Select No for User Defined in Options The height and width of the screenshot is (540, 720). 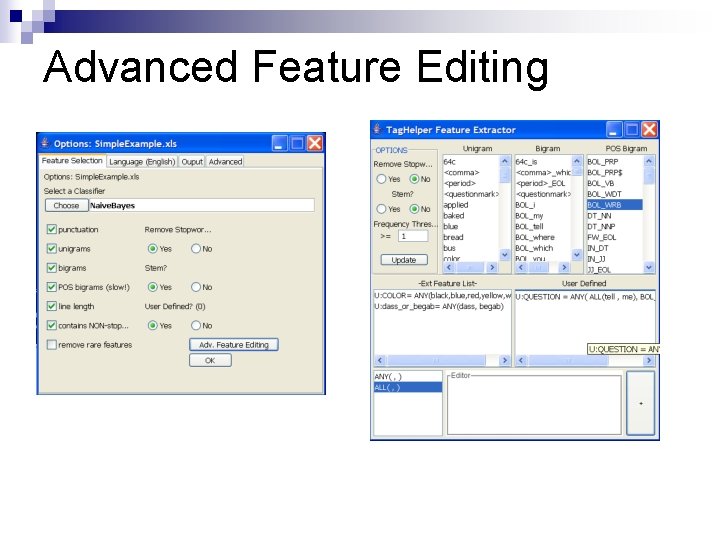(x=196, y=326)
